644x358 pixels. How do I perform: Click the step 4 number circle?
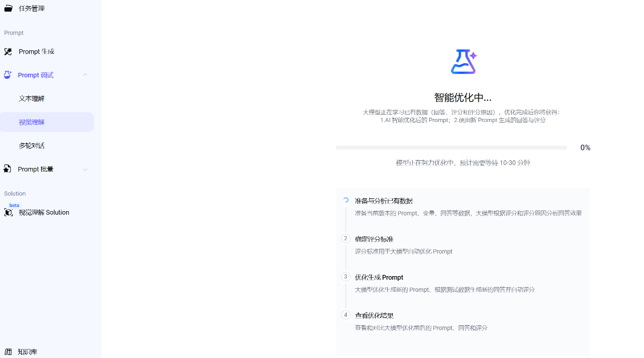(x=346, y=315)
